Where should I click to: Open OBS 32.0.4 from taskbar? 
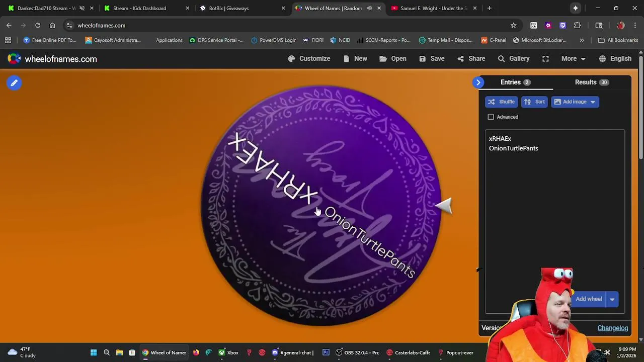click(357, 352)
